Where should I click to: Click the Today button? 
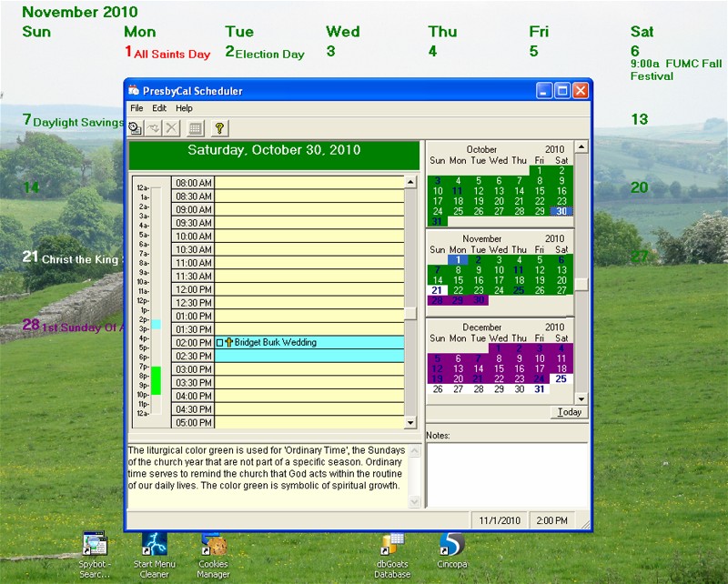pyautogui.click(x=570, y=412)
